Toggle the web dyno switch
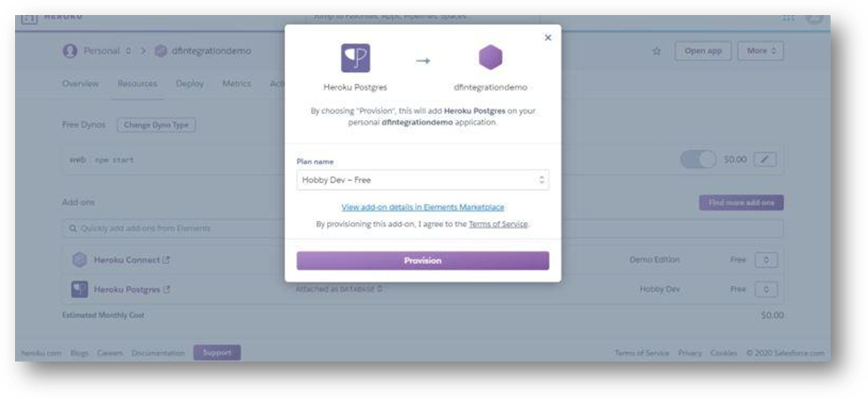This screenshot has width=868, height=399. click(699, 160)
